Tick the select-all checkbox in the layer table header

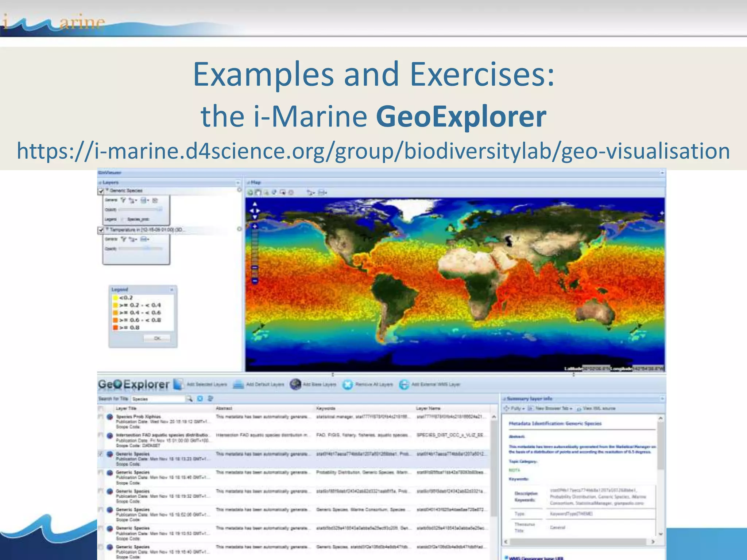tap(100, 409)
